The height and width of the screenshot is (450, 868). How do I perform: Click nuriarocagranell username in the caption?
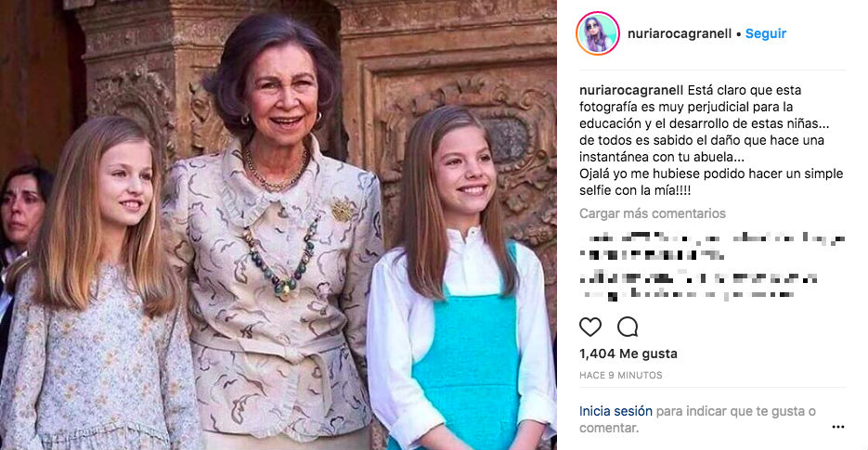(x=631, y=90)
